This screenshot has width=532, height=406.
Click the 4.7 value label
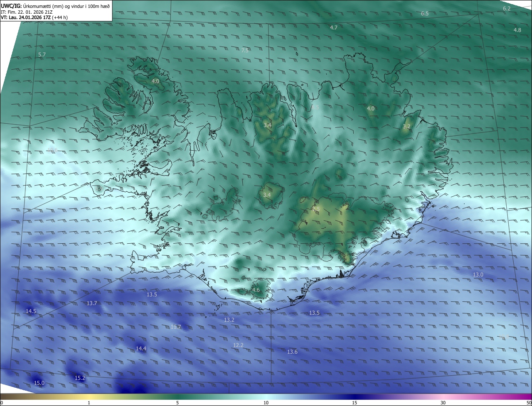(x=334, y=27)
